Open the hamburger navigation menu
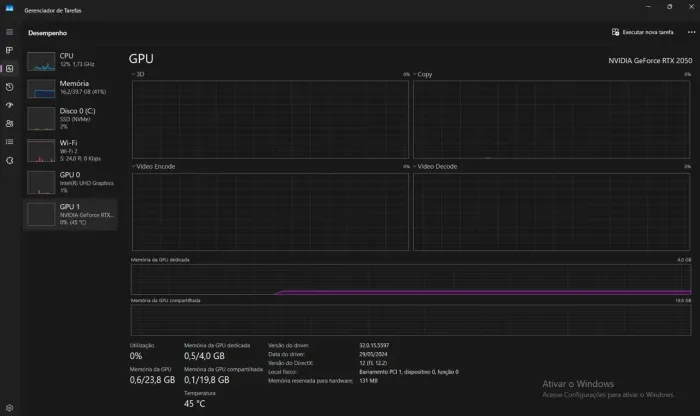This screenshot has width=700, height=416. pyautogui.click(x=9, y=32)
